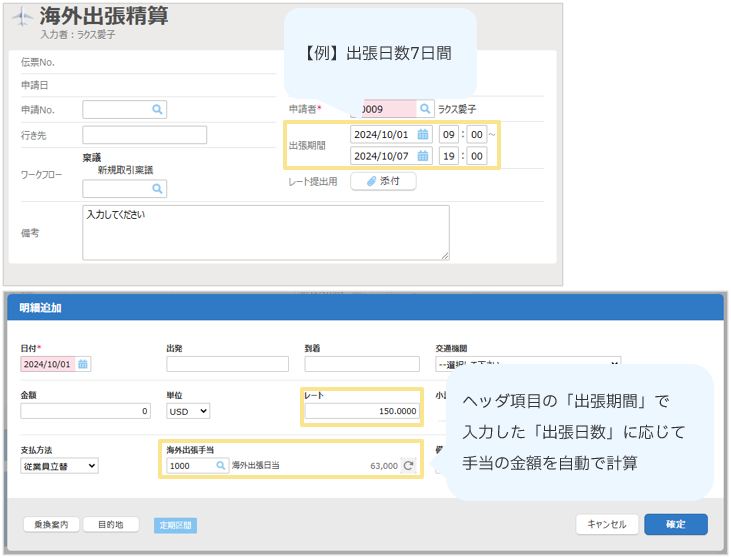Click the レート input showing 150.0000
Image resolution: width=731 pixels, height=558 pixels.
pos(362,411)
